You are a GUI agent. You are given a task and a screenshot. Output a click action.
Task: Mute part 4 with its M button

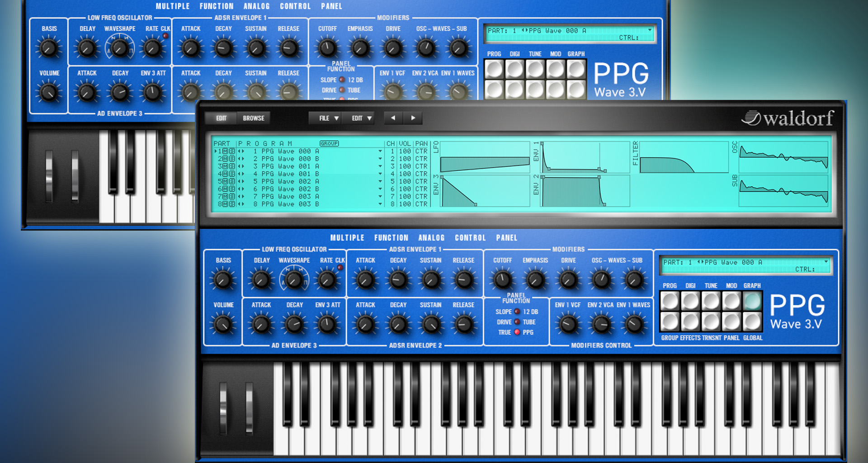point(225,174)
